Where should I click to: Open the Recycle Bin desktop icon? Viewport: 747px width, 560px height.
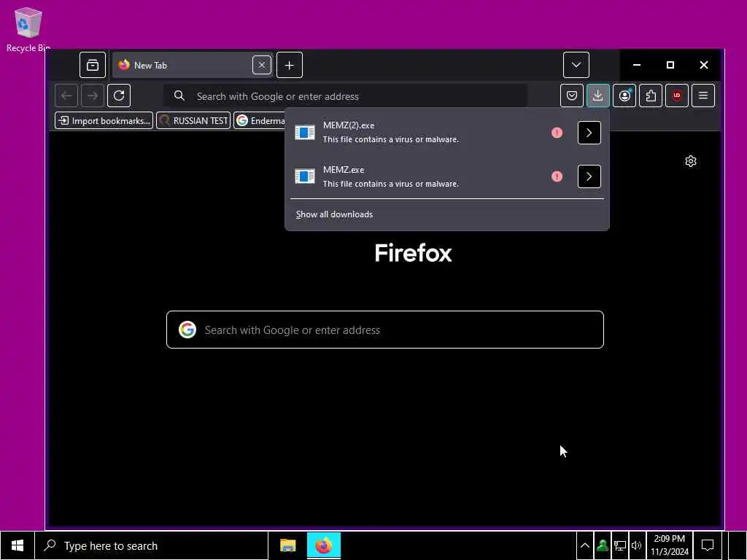(x=28, y=29)
